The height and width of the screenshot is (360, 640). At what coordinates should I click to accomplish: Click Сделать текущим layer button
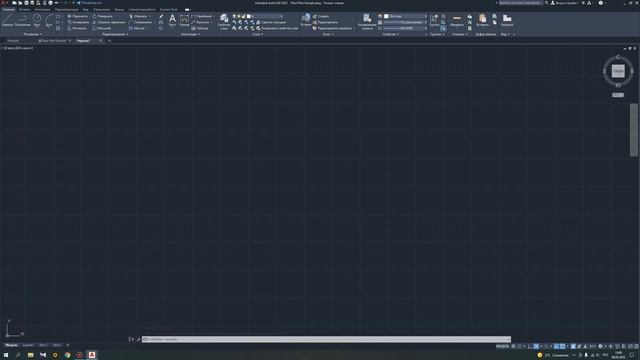coord(271,22)
